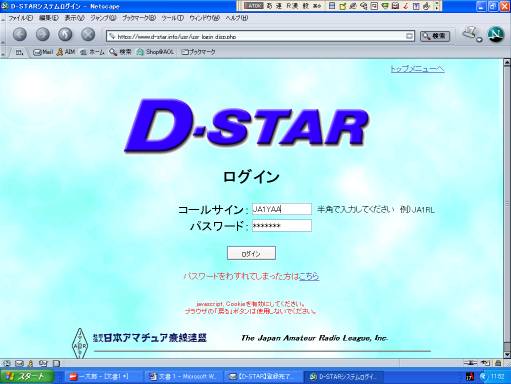Open the ウィンドウ menu
This screenshot has height=384, width=511.
(x=205, y=18)
